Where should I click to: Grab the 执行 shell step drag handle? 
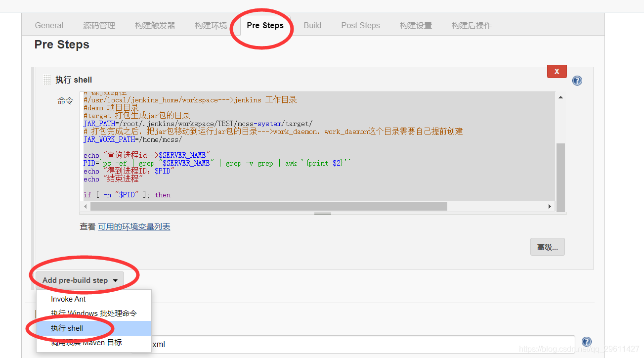47,80
